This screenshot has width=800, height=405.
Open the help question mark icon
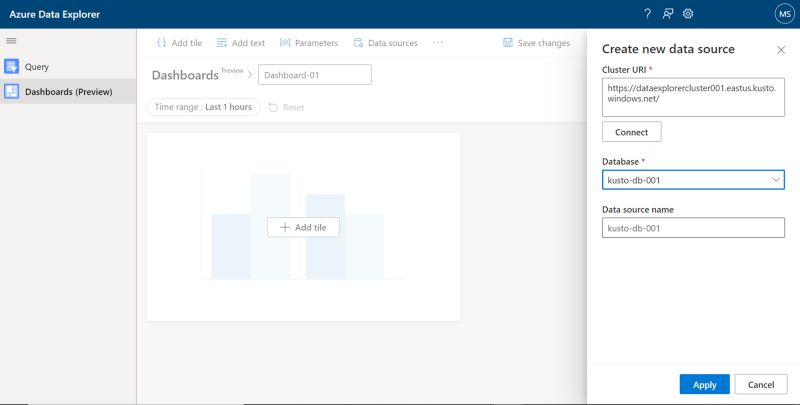pos(647,14)
